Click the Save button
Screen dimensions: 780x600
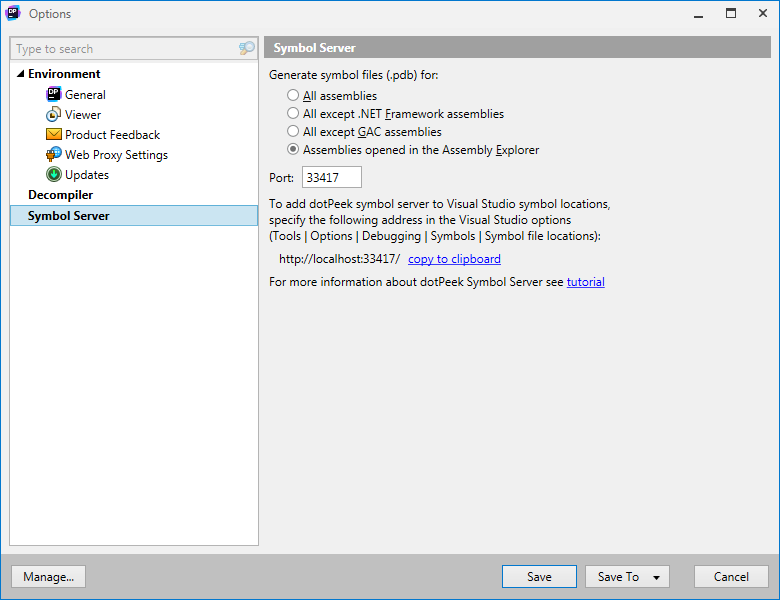[539, 577]
